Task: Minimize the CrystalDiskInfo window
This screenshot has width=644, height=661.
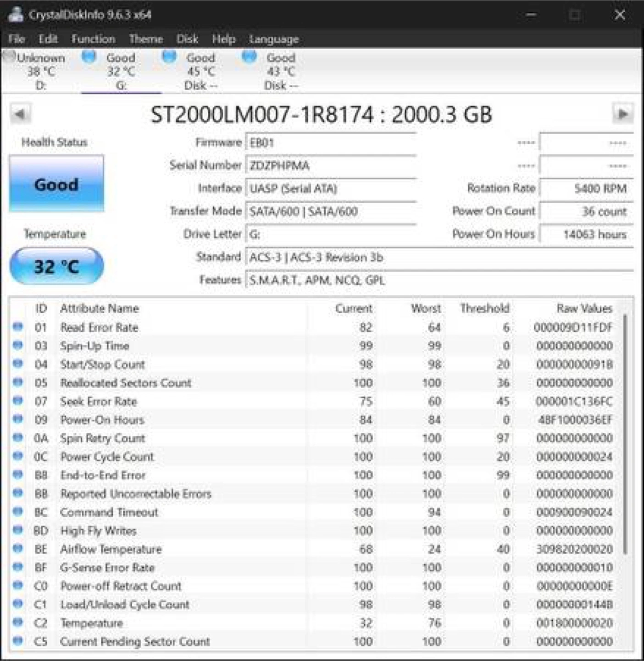Action: click(x=531, y=15)
